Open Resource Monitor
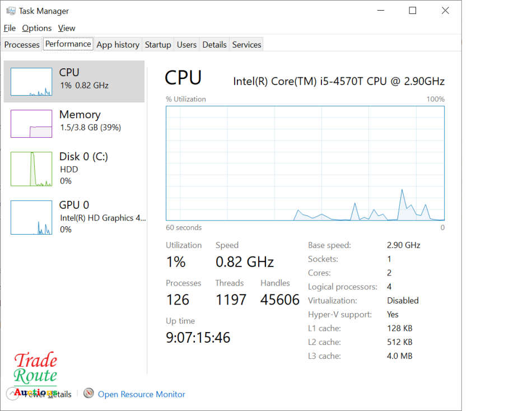Image resolution: width=532 pixels, height=411 pixels. (141, 394)
